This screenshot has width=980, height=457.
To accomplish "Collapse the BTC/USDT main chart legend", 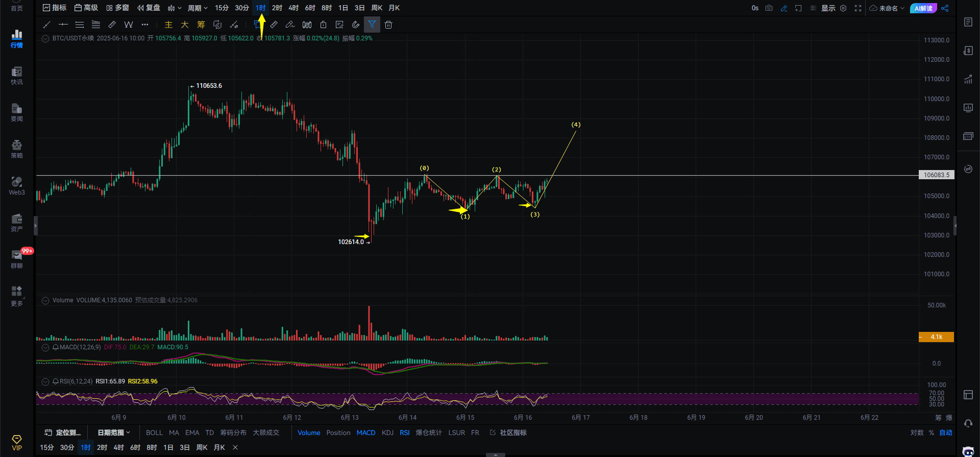I will [x=45, y=38].
